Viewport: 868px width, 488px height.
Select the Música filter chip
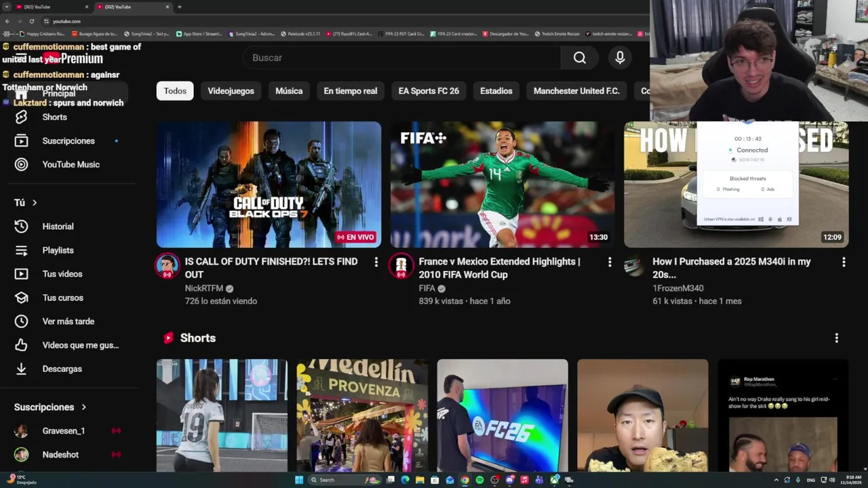pyautogui.click(x=289, y=91)
